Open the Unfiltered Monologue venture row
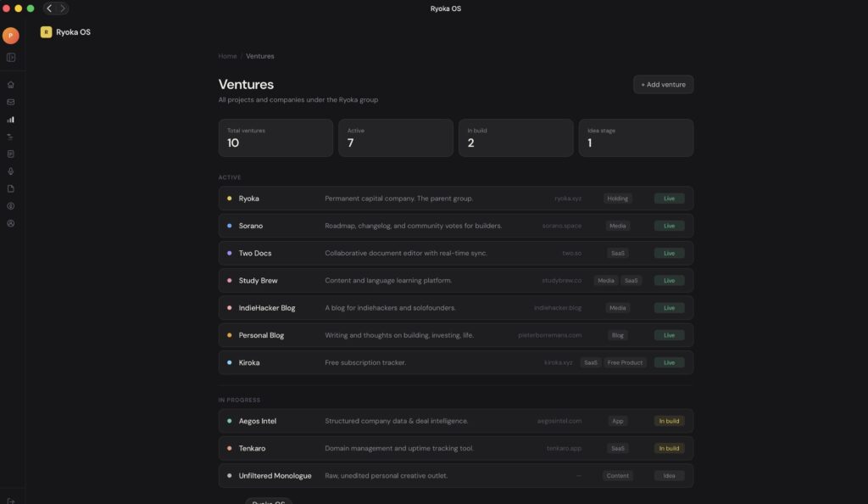 [455, 476]
